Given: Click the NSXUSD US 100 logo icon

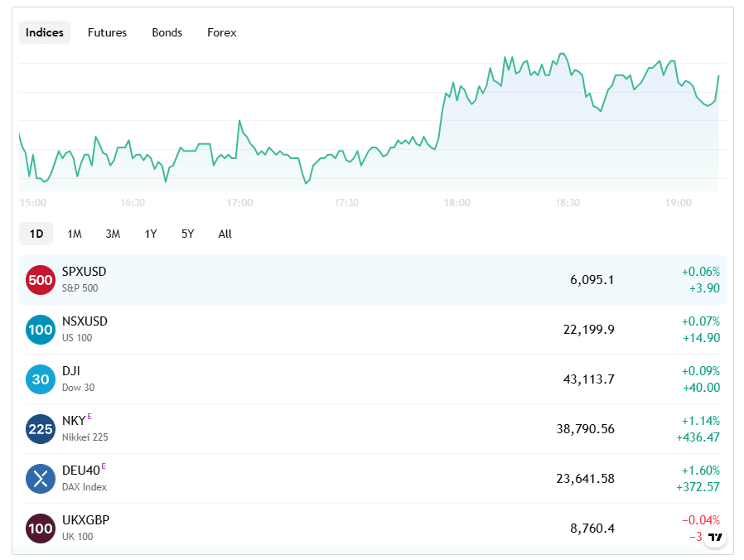Looking at the screenshot, I should coord(41,330).
